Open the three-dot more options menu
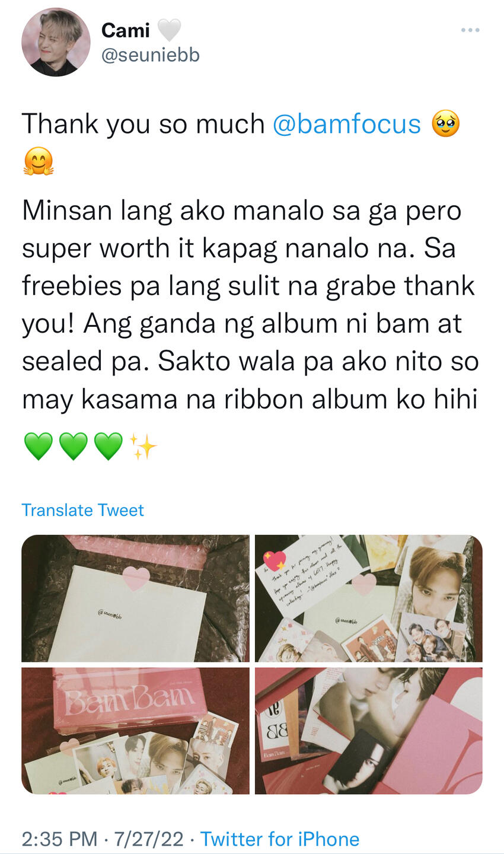 click(470, 30)
